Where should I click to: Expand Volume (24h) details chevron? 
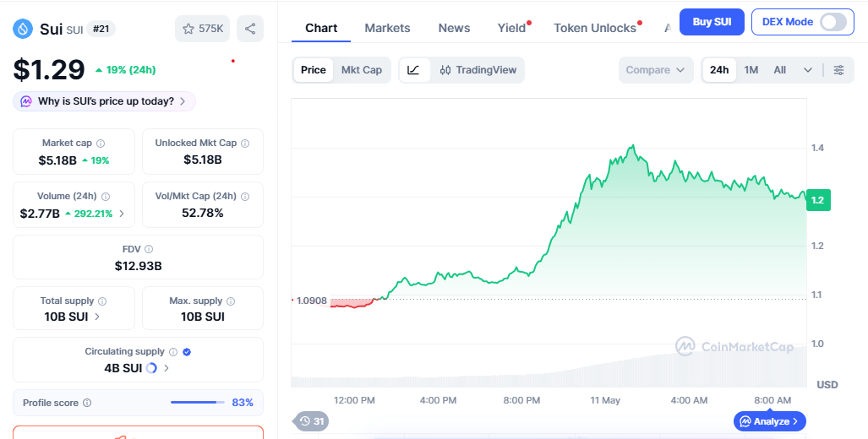pyautogui.click(x=122, y=214)
